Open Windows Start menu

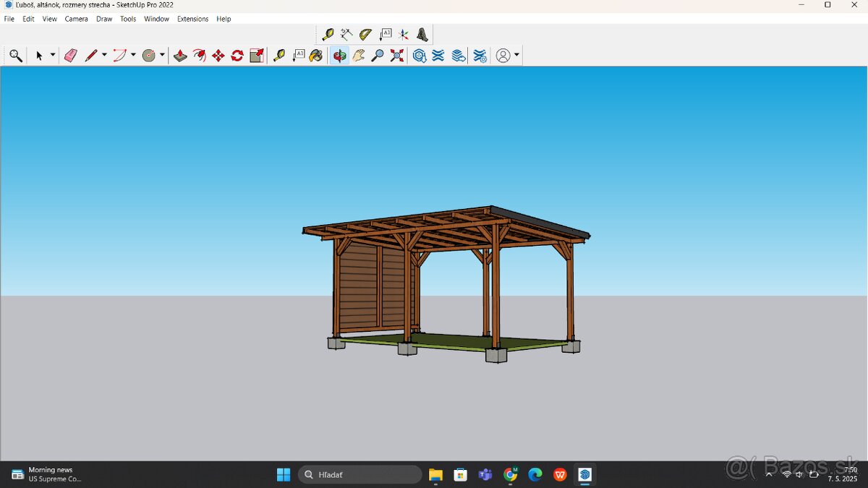coord(284,474)
